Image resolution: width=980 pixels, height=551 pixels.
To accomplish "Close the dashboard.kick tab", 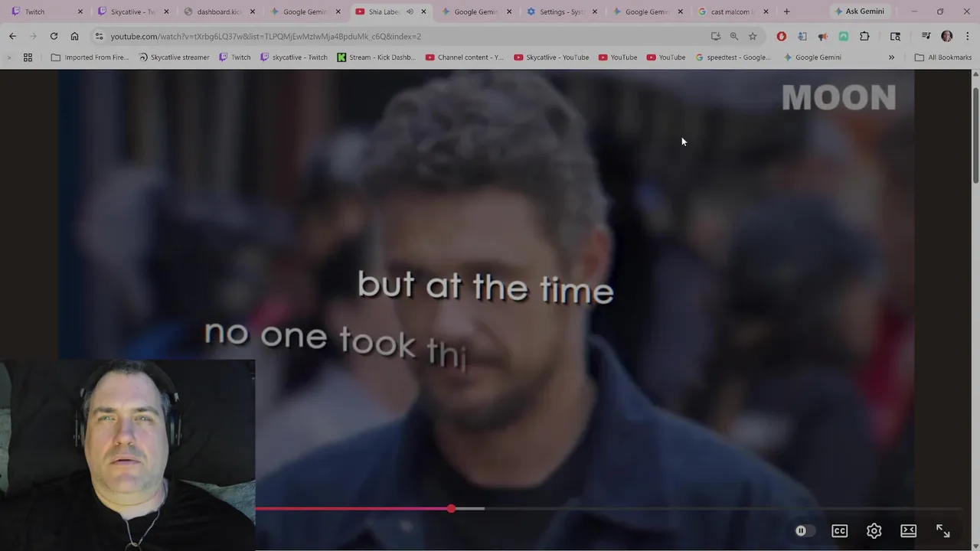I will tap(253, 11).
